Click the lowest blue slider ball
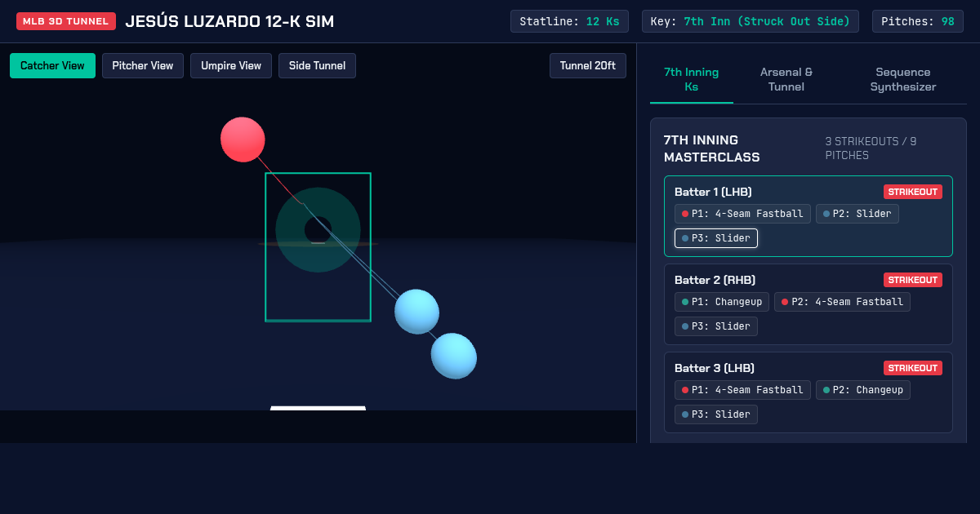The image size is (980, 514). 454,356
